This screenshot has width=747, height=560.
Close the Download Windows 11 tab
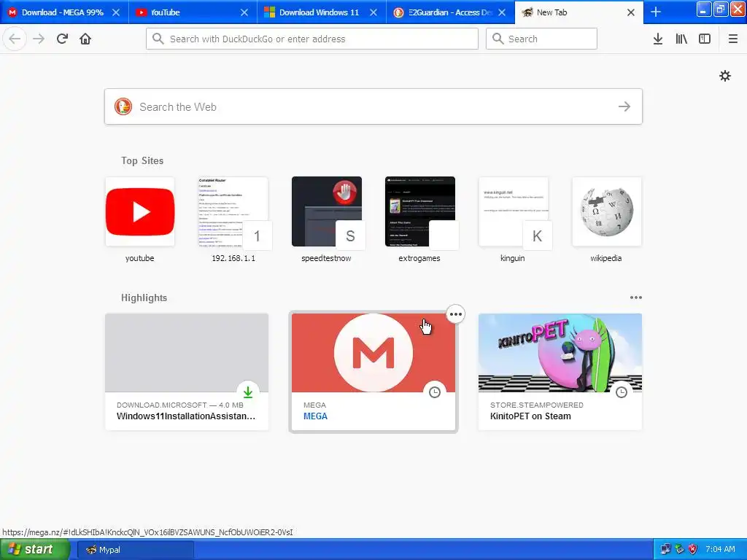click(373, 12)
